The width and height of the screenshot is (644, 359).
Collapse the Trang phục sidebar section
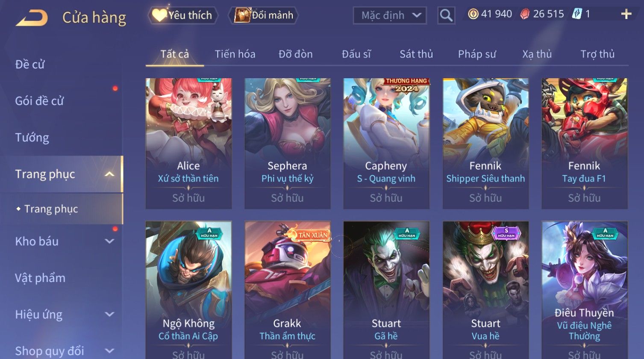click(x=109, y=174)
